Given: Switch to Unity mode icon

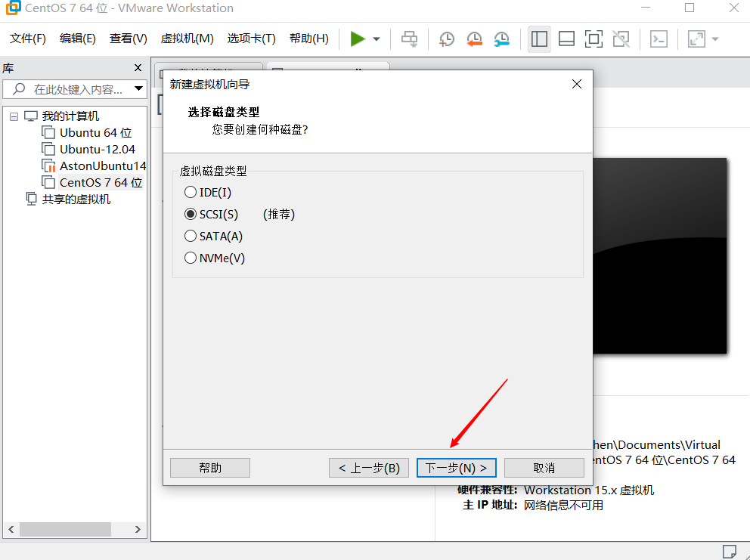Looking at the screenshot, I should click(621, 39).
